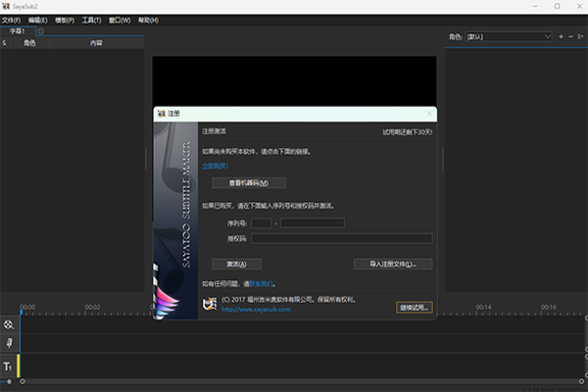Open the 窗口(W) menu

pyautogui.click(x=120, y=21)
